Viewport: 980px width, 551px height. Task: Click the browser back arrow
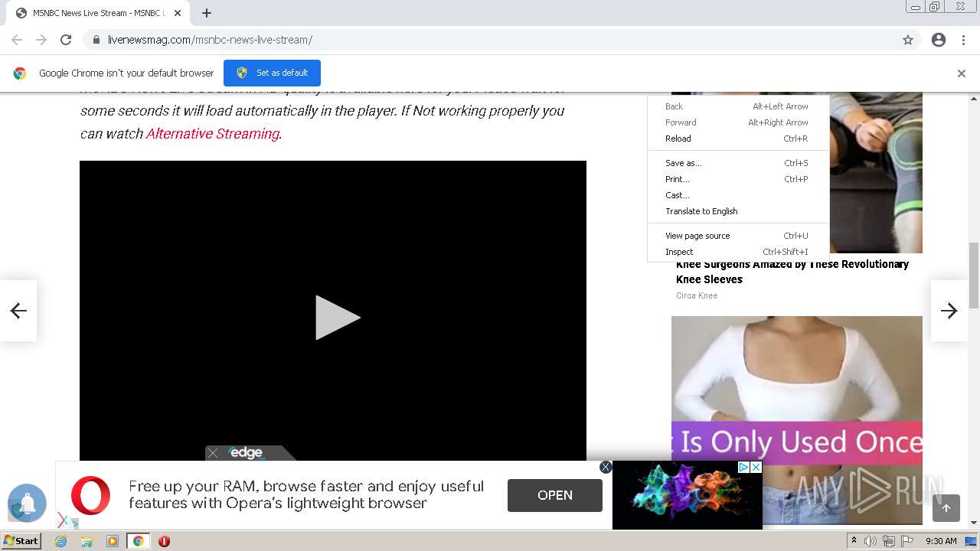coord(17,40)
